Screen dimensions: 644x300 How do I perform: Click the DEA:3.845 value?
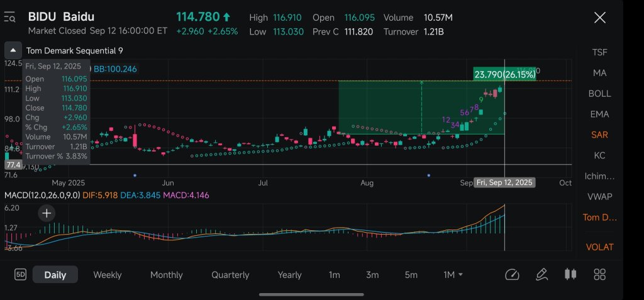pyautogui.click(x=140, y=195)
